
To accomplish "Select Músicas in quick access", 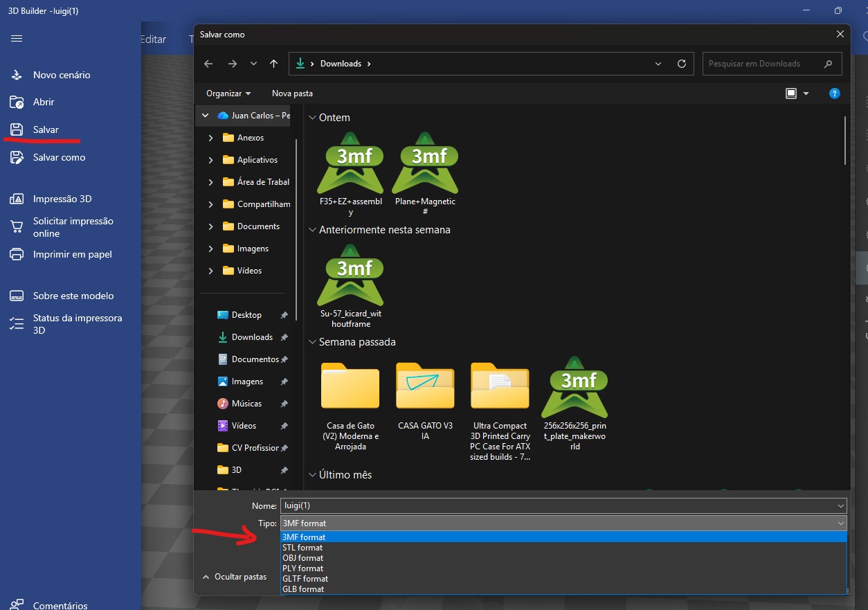I will (x=246, y=404).
